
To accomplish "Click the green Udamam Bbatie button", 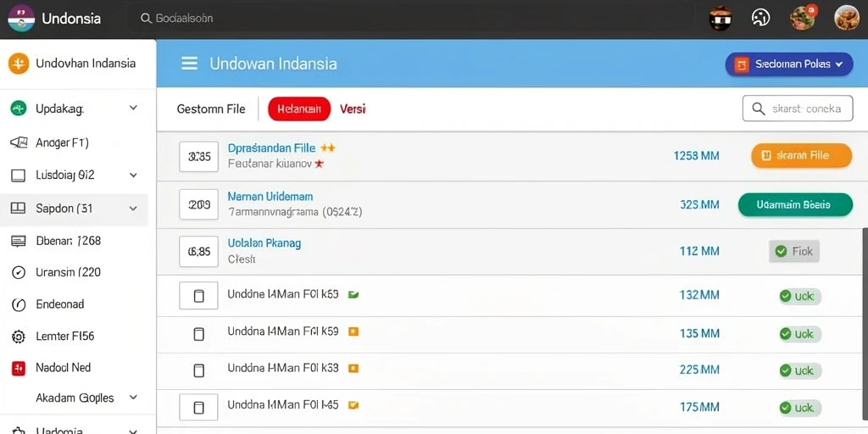I will click(795, 205).
